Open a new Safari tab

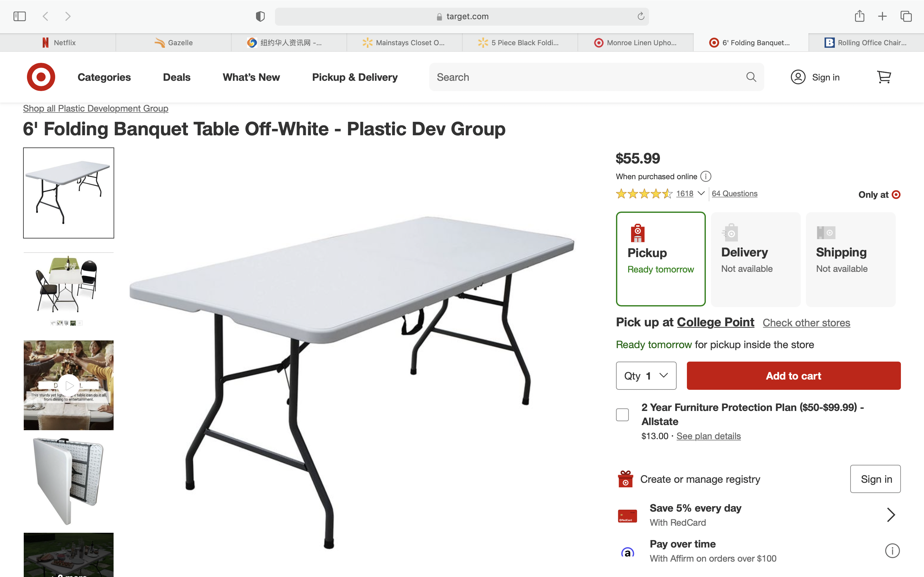tap(882, 16)
